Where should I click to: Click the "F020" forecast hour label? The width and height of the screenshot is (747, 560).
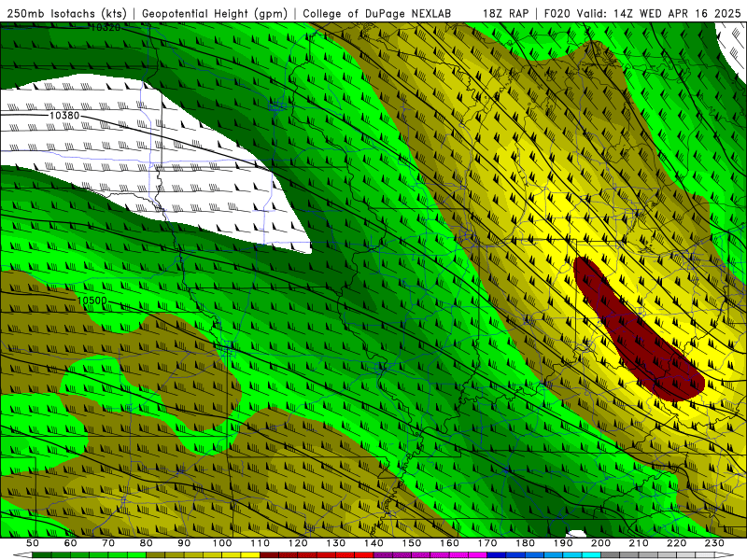click(x=557, y=13)
